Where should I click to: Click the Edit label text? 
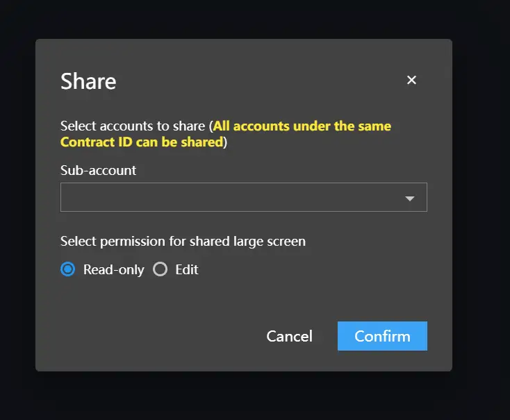click(x=187, y=269)
